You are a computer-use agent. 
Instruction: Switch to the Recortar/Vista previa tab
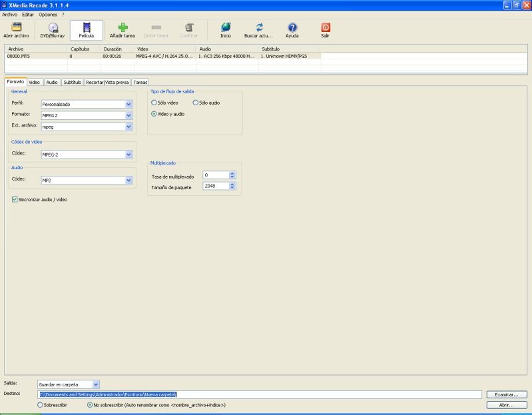tap(107, 82)
